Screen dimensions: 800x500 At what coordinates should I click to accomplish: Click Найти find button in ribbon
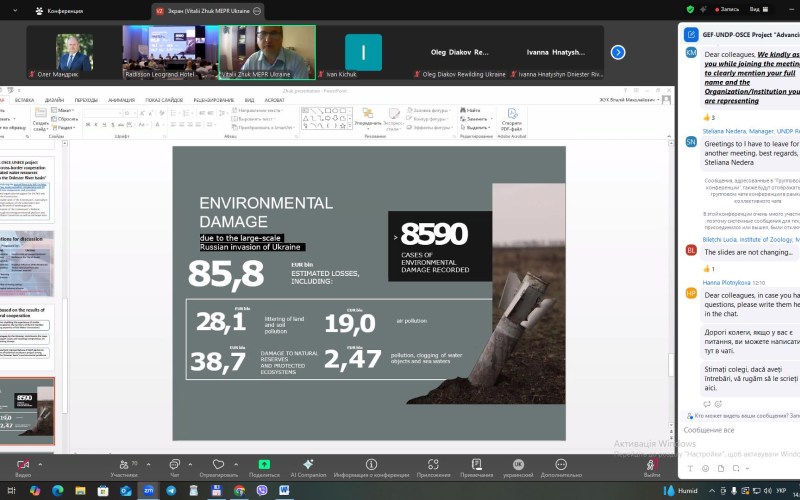(x=470, y=110)
